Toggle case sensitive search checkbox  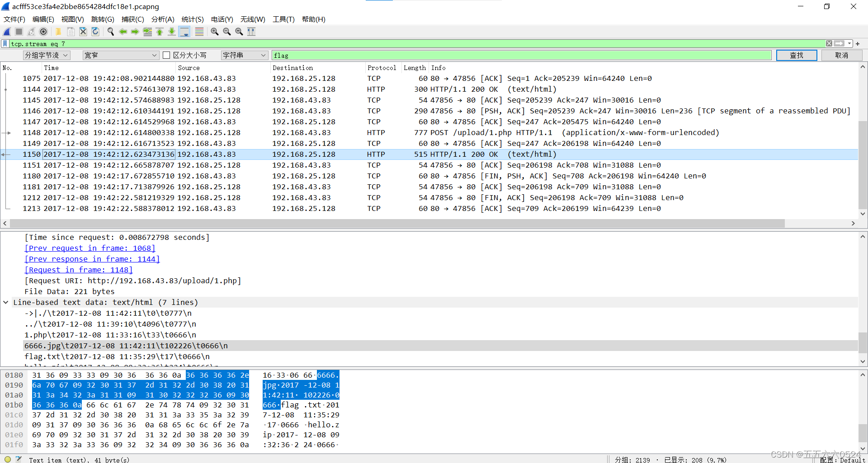tap(166, 55)
